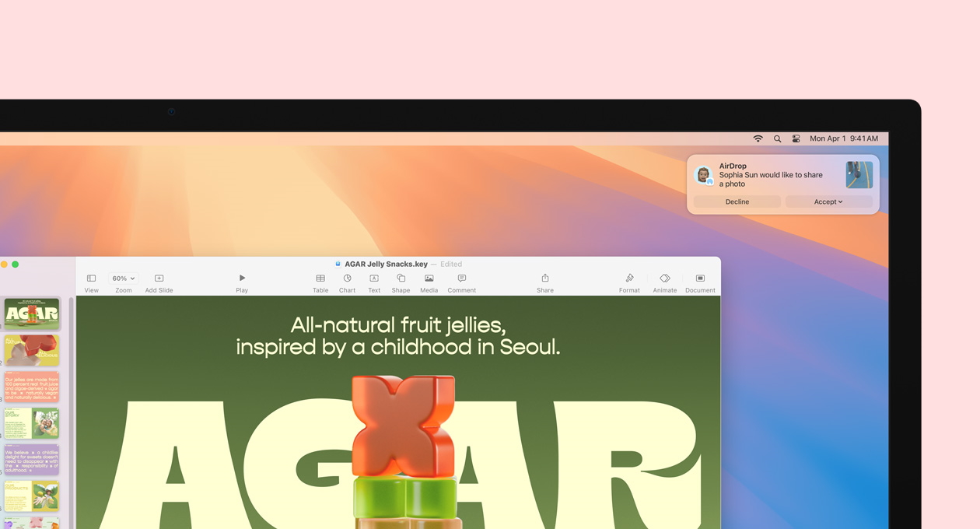Show the Format inspector
This screenshot has width=980, height=529.
[x=629, y=282]
